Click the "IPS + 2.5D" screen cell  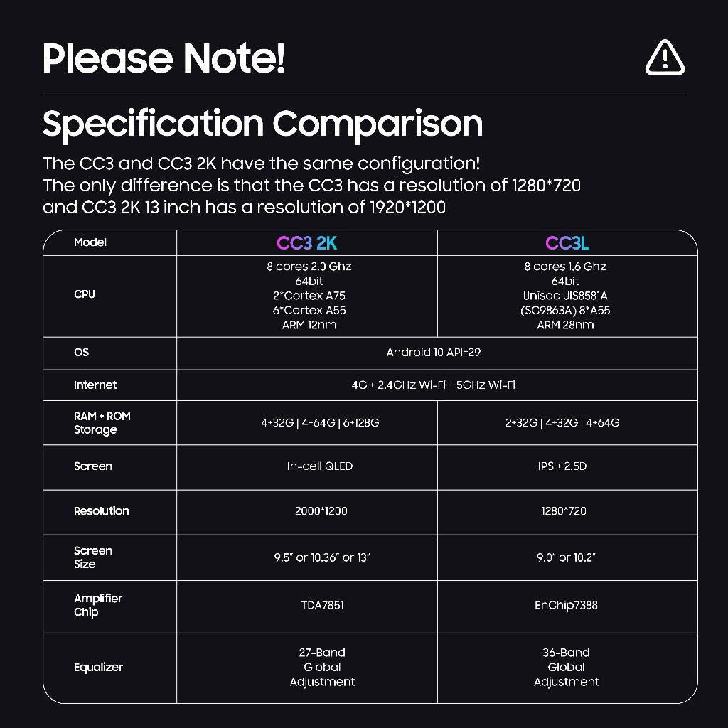(x=562, y=466)
